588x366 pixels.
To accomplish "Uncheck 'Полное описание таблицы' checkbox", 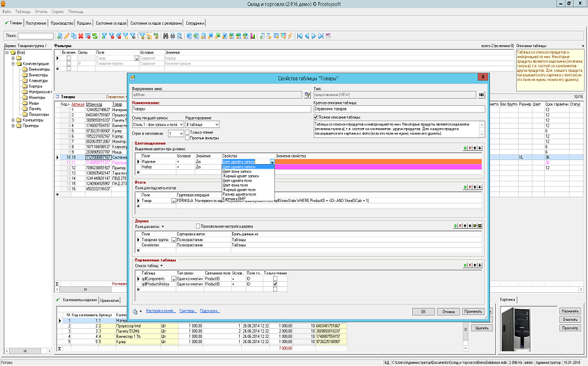I will [316, 117].
